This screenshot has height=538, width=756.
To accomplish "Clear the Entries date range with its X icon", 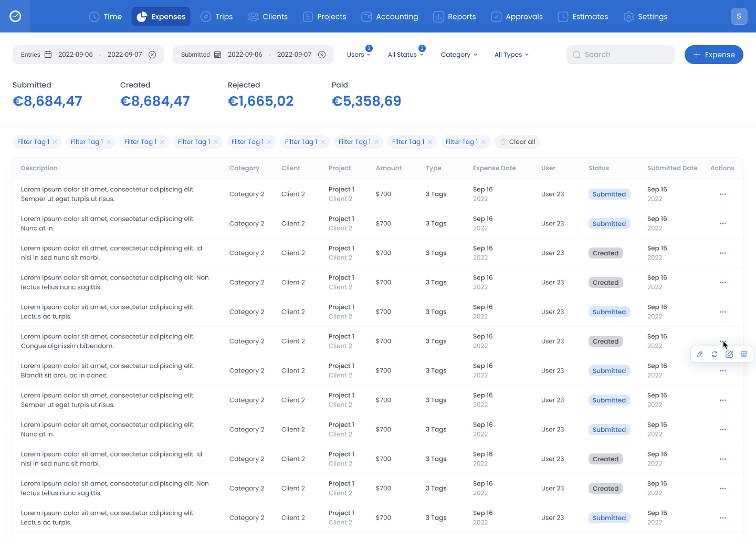I will (152, 55).
